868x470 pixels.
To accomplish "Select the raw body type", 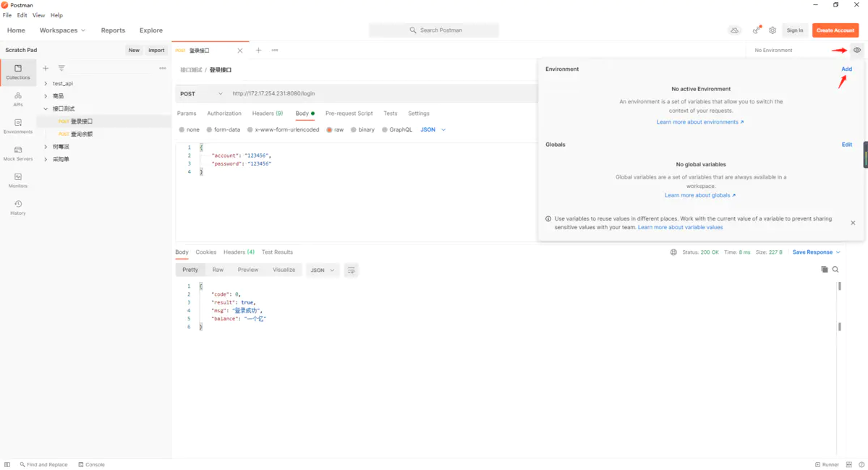I will (335, 130).
